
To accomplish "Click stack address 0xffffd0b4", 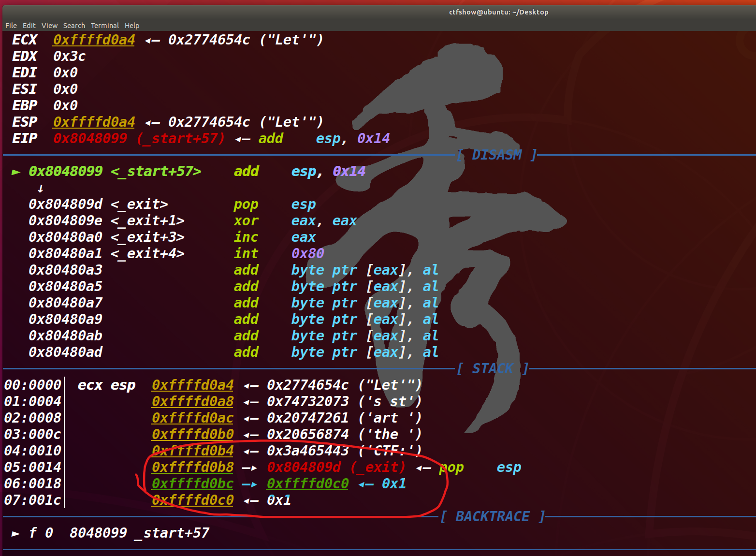I will pos(192,451).
